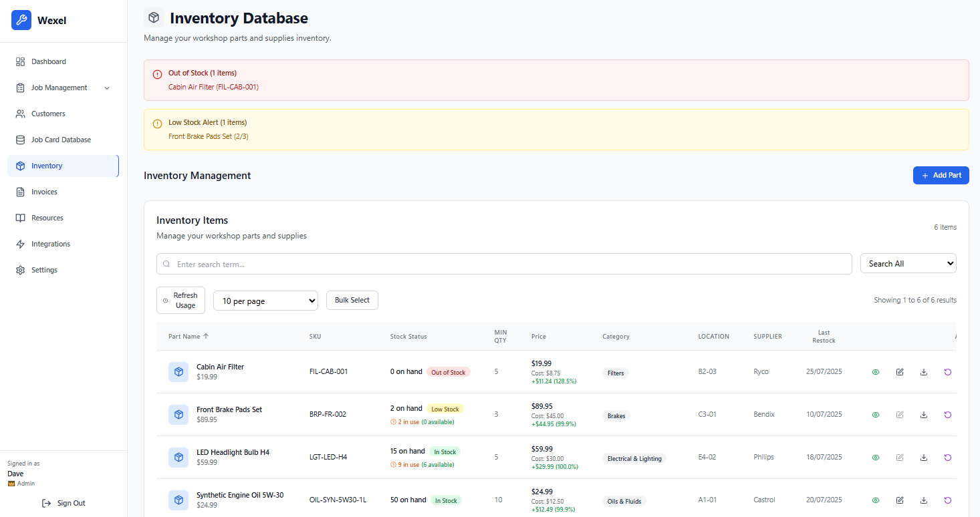Click the Synthetic Engine Oil 5W-30 part icon

coord(178,500)
